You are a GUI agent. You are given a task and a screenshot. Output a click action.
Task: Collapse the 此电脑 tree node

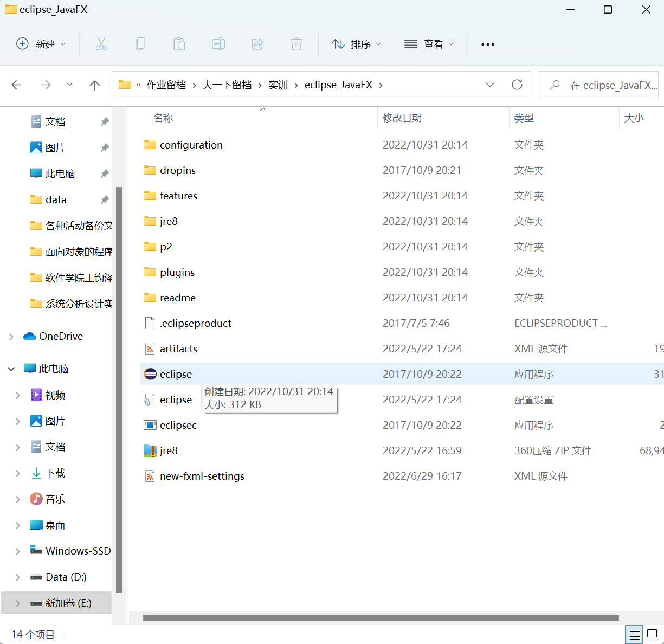coord(11,369)
